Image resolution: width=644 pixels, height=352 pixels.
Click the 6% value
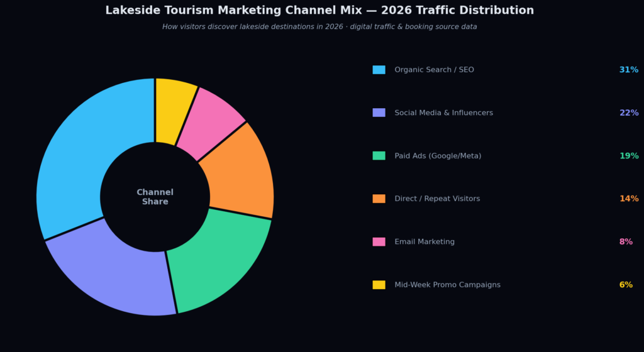point(626,285)
